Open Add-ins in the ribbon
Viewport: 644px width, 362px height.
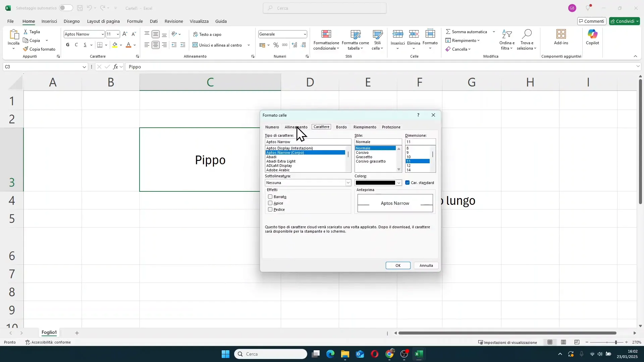point(561,37)
